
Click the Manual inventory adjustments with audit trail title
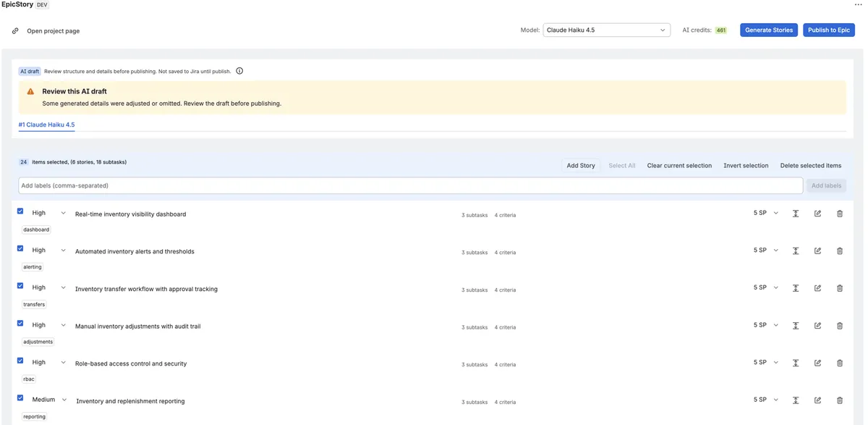tap(138, 327)
